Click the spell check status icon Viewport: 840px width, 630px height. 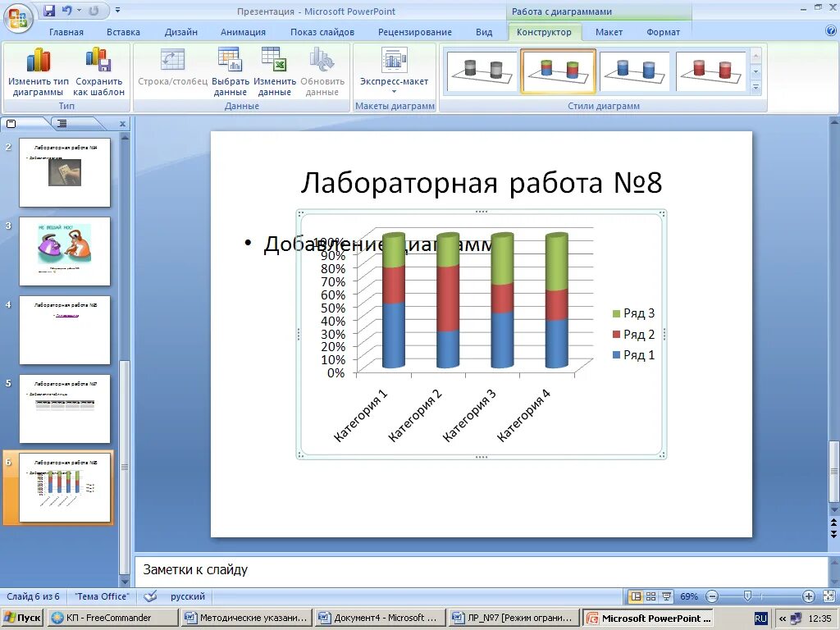point(151,596)
